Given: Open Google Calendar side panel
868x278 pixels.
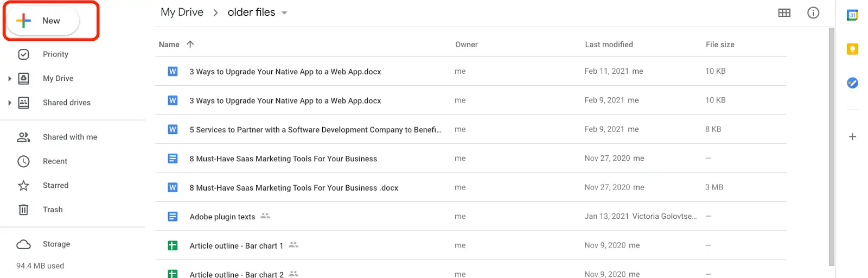Looking at the screenshot, I should [852, 15].
